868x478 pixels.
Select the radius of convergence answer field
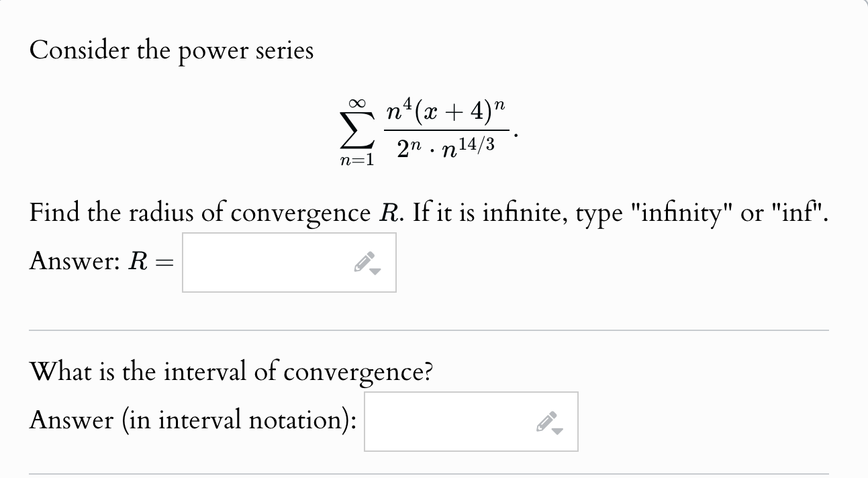[x=269, y=262]
